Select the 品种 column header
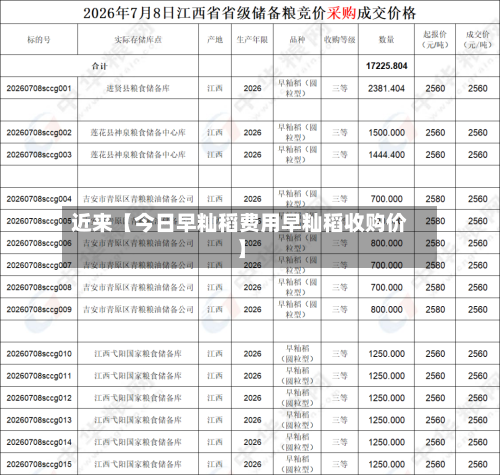The width and height of the screenshot is (500, 475). 297,40
